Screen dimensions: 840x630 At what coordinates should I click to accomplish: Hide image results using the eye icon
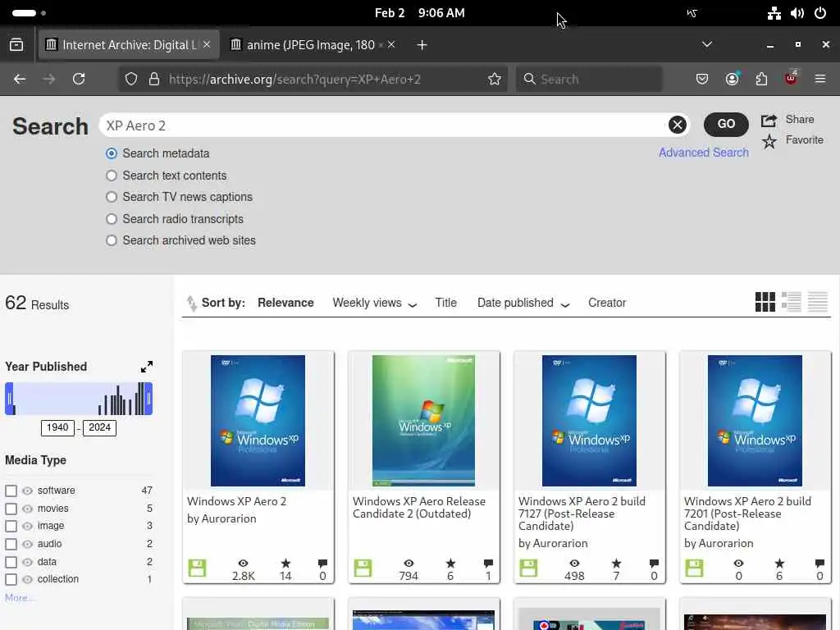point(27,526)
